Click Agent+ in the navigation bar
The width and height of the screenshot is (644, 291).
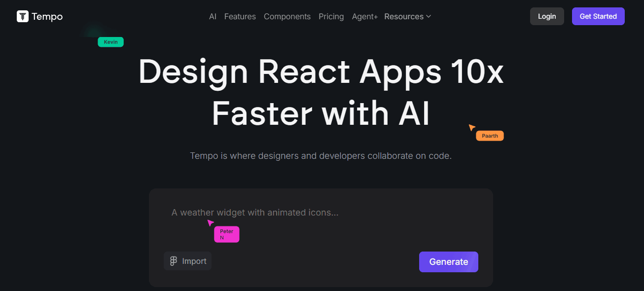(364, 16)
